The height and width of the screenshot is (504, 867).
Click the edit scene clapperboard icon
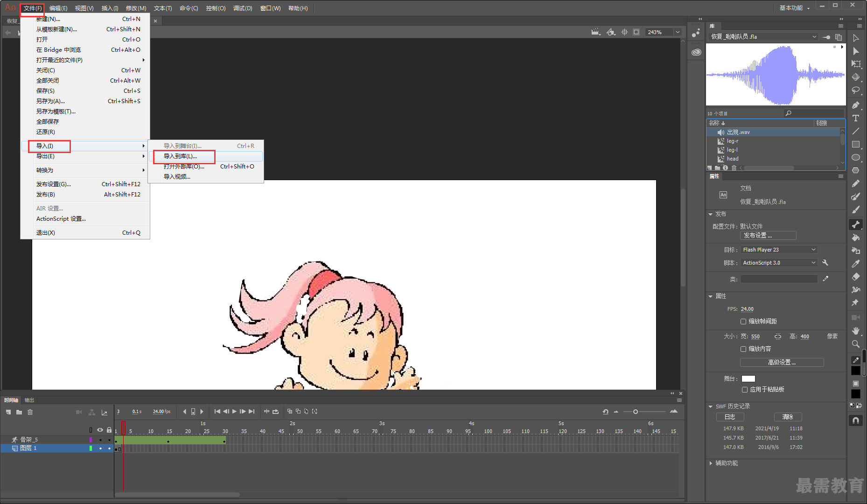point(596,32)
